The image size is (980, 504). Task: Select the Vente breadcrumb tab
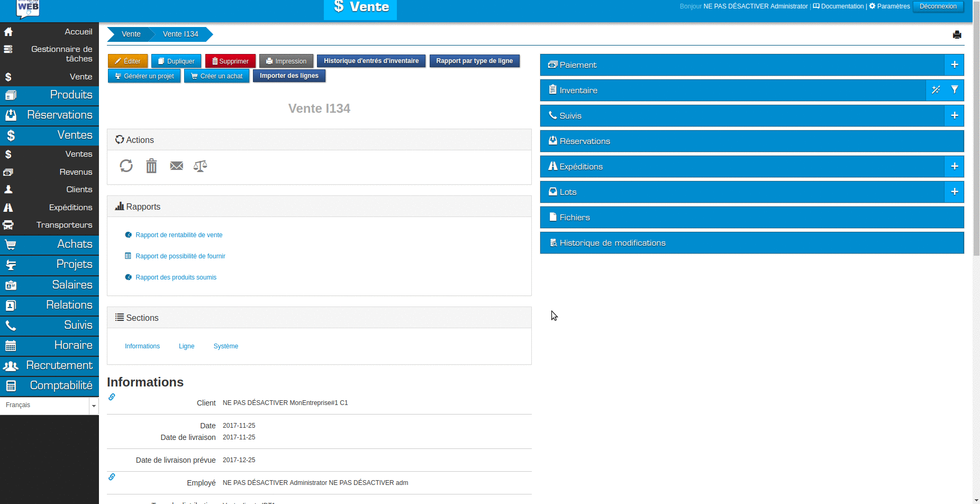click(x=131, y=34)
